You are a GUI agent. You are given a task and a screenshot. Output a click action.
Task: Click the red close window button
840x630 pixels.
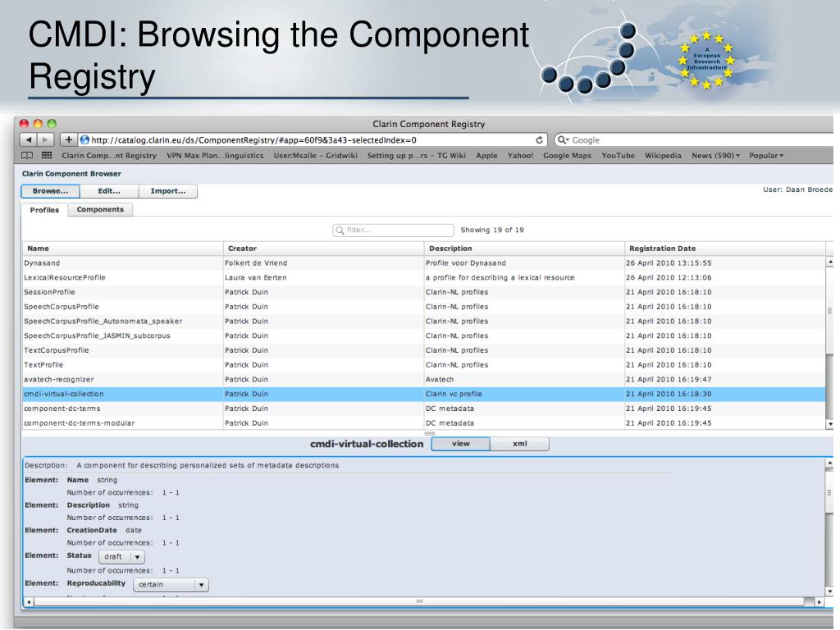[24, 124]
